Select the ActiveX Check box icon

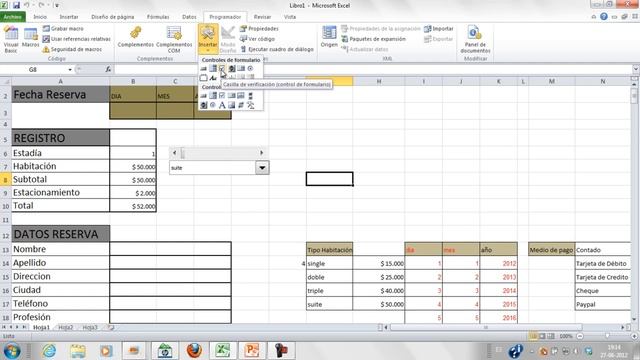click(222, 96)
